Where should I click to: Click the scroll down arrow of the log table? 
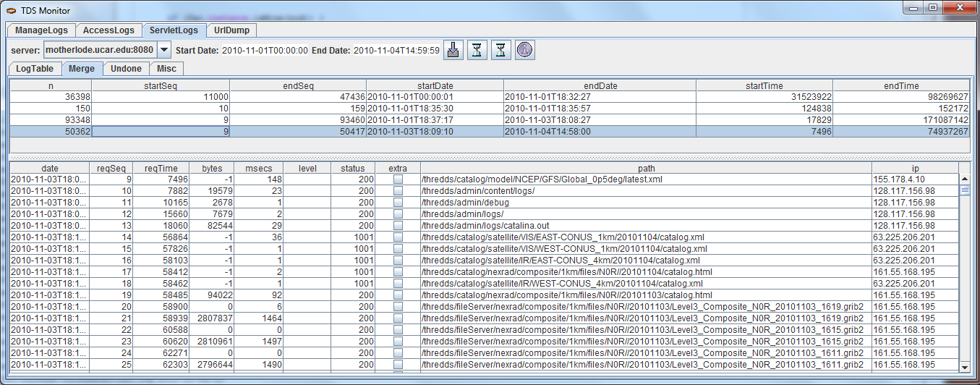click(x=964, y=369)
